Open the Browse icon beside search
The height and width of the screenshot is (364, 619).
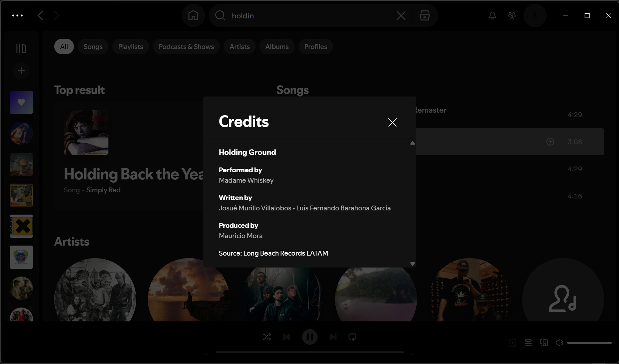tap(424, 15)
